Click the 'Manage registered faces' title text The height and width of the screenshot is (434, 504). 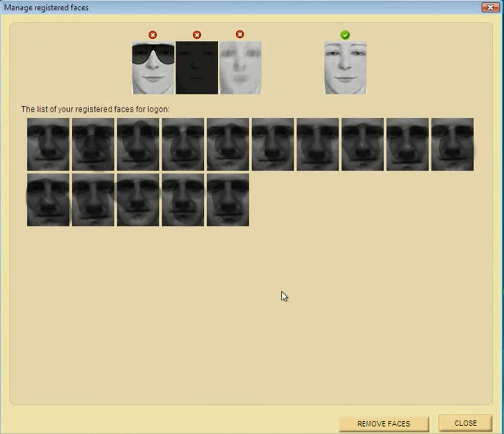[46, 8]
